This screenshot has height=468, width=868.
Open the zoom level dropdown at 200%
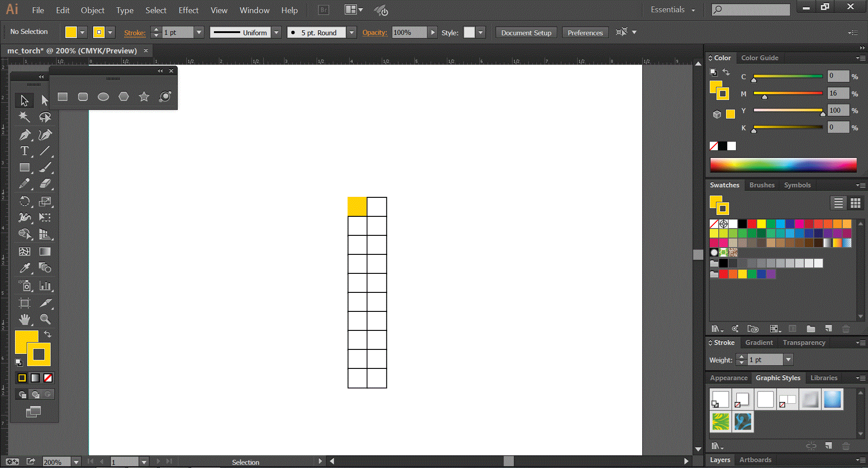(x=76, y=462)
